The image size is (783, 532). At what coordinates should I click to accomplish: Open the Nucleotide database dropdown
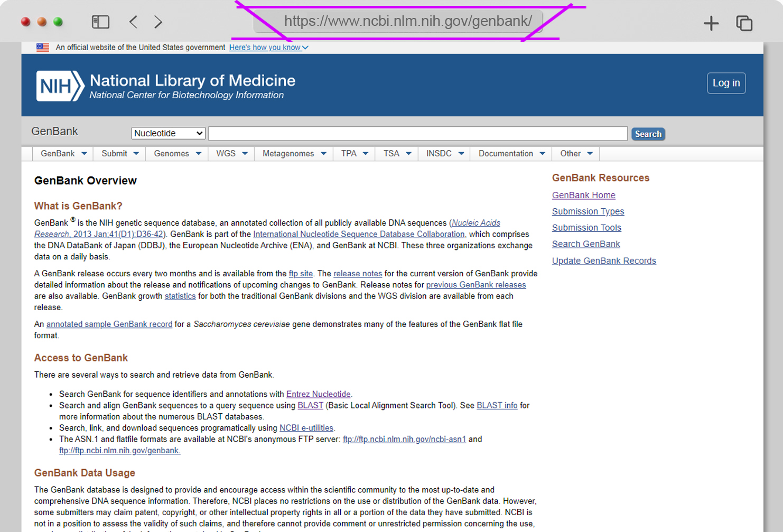tap(169, 133)
